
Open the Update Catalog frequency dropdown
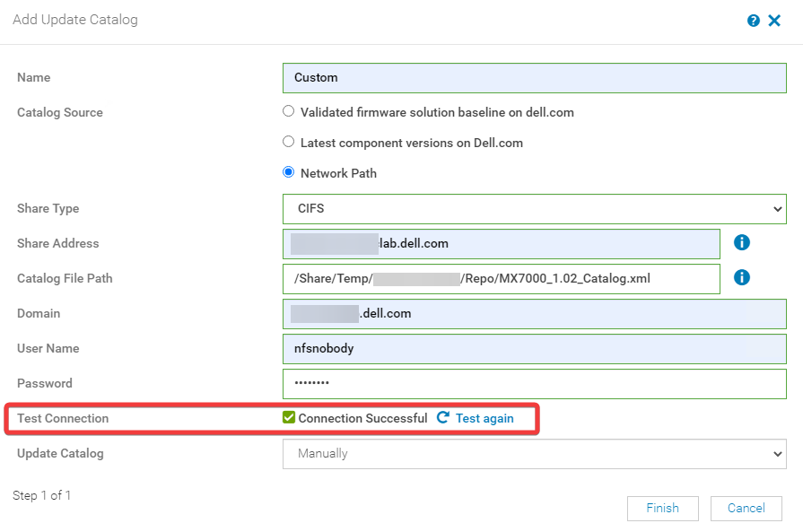[534, 453]
